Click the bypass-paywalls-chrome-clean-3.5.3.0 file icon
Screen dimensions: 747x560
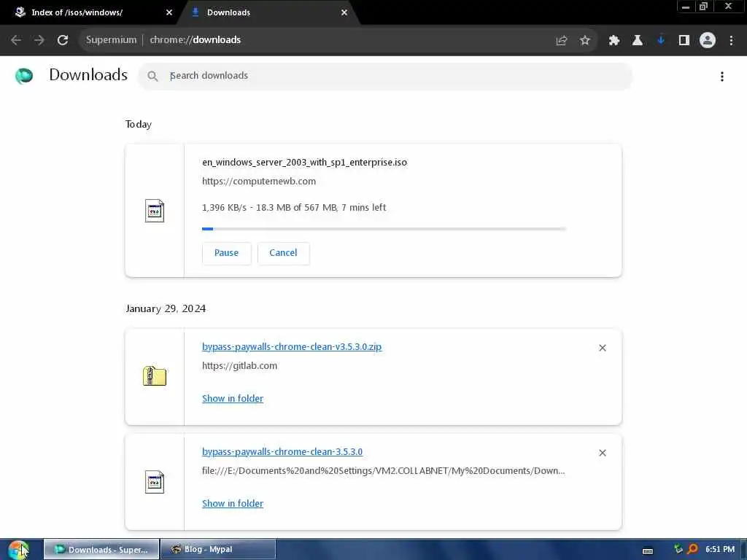pyautogui.click(x=155, y=482)
